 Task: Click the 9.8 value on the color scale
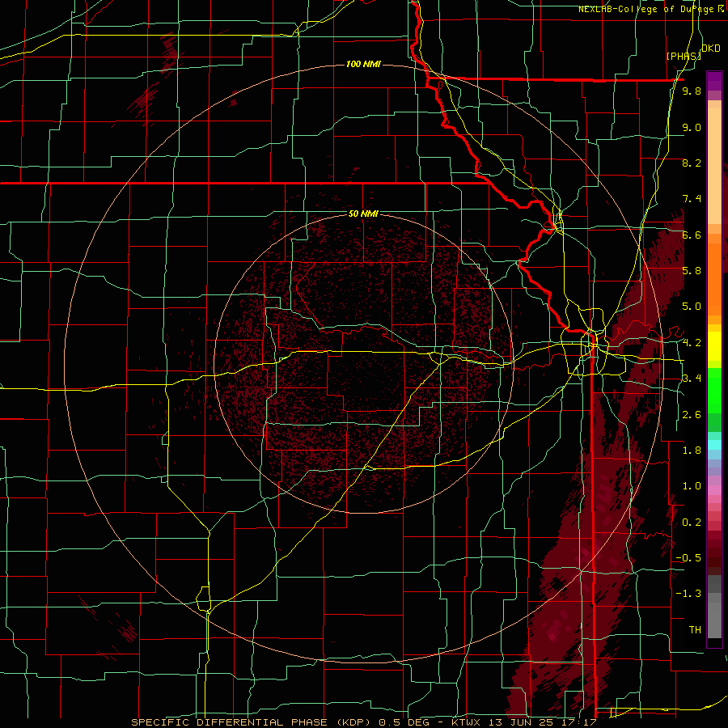coord(692,91)
